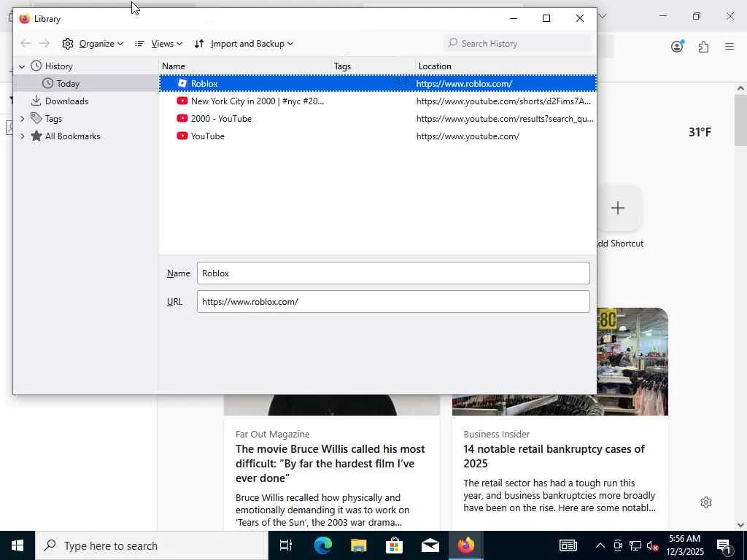Open Mail app from taskbar
Screen dimensions: 747x560
(430, 545)
